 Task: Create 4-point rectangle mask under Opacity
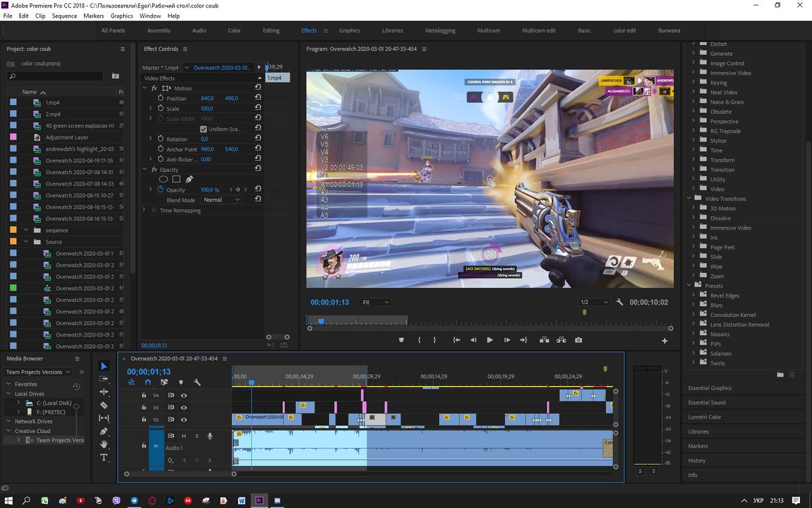(176, 179)
